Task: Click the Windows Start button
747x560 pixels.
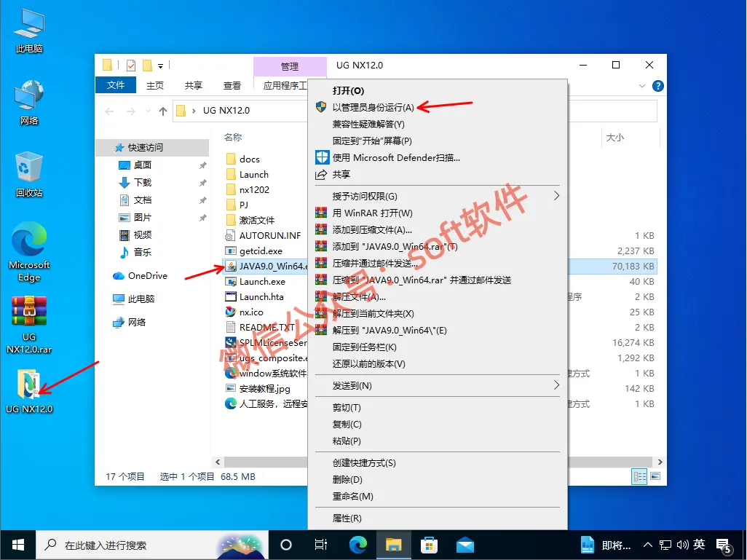Action: click(x=18, y=545)
